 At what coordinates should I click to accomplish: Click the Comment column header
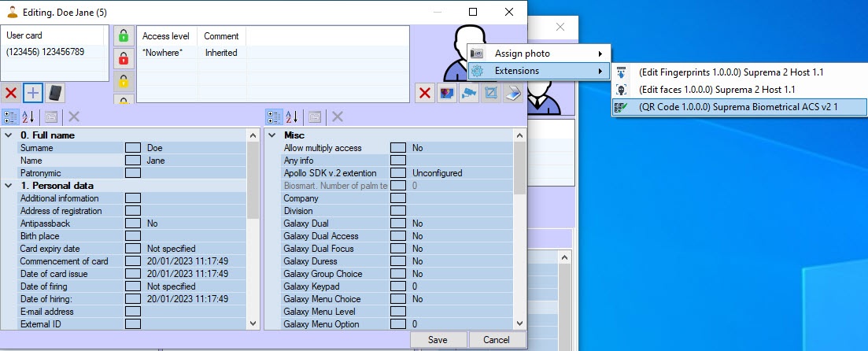[x=221, y=36]
